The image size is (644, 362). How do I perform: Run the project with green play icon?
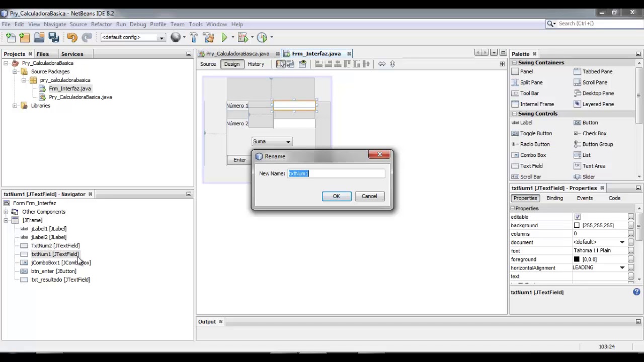pos(224,37)
